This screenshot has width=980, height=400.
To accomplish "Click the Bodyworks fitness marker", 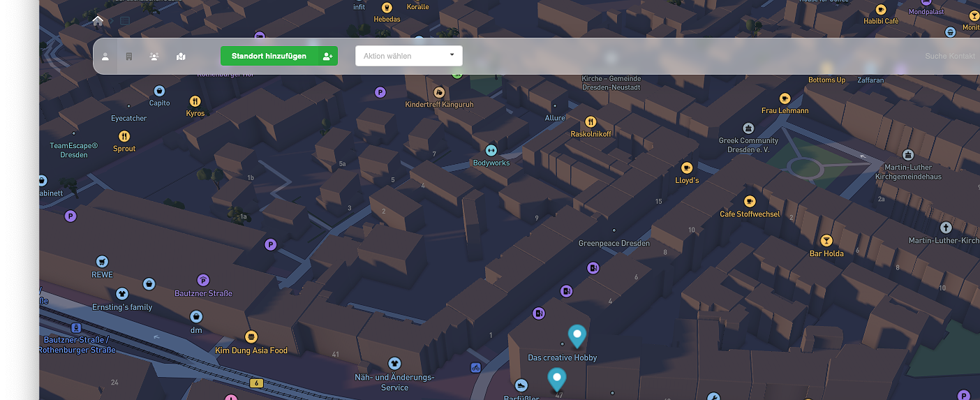I will point(491,150).
